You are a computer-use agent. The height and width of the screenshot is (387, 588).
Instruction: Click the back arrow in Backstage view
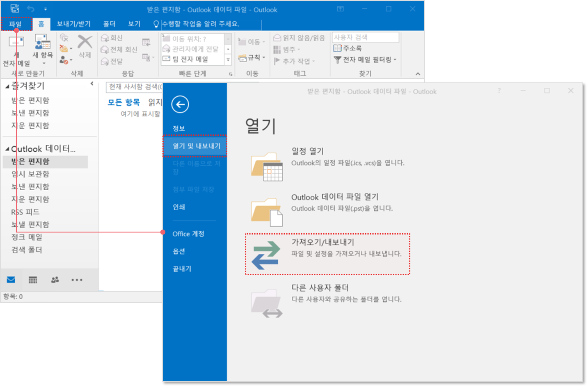(180, 104)
